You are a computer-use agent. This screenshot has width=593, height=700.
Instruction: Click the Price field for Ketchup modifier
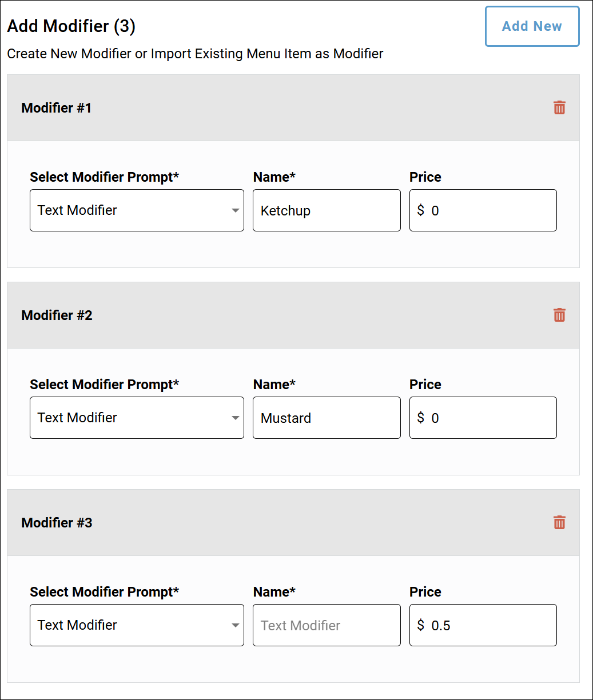point(483,210)
